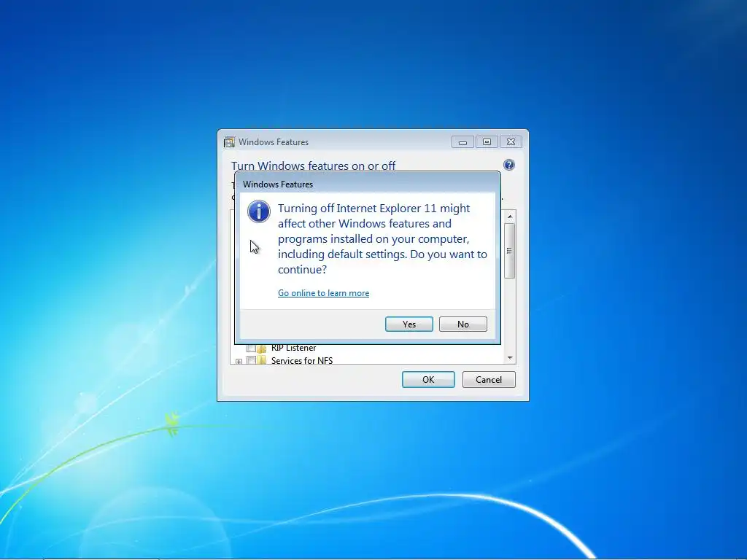The width and height of the screenshot is (747, 560).
Task: Click the Windows Features title bar icon
Action: [x=229, y=142]
